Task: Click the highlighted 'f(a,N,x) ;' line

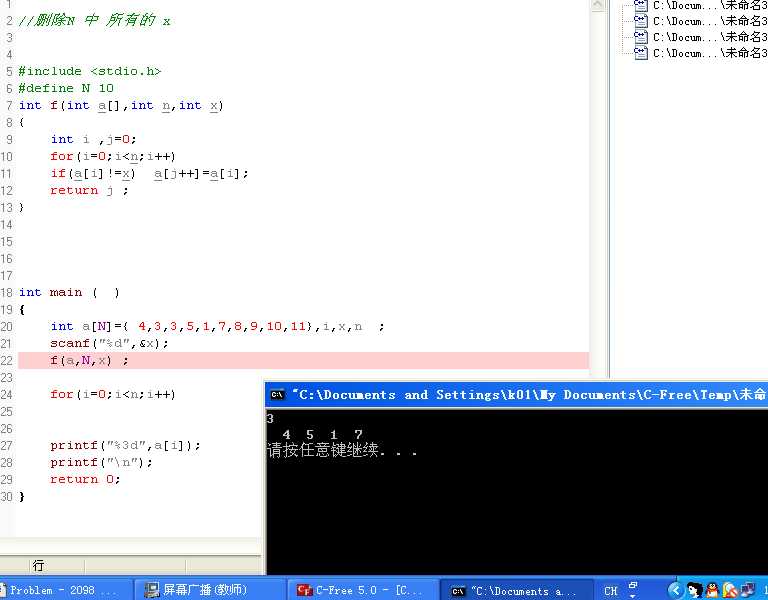Action: coord(303,360)
